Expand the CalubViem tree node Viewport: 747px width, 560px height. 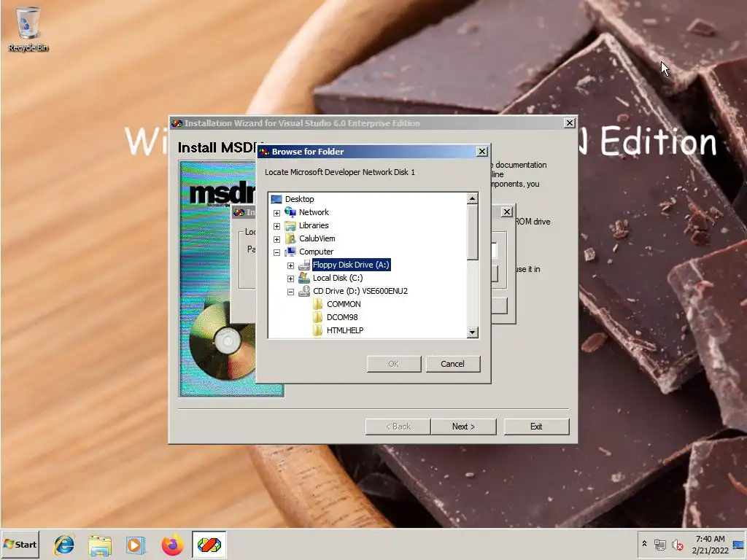(276, 239)
